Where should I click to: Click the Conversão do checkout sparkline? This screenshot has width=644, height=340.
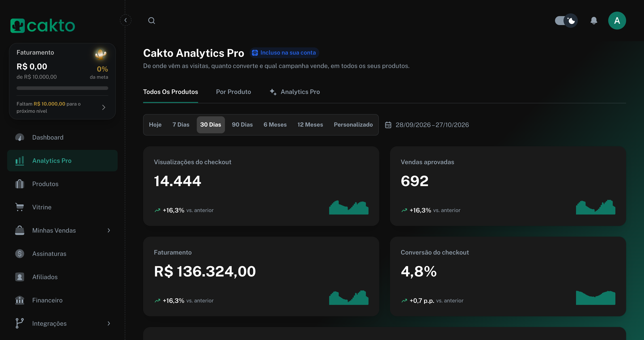(595, 297)
